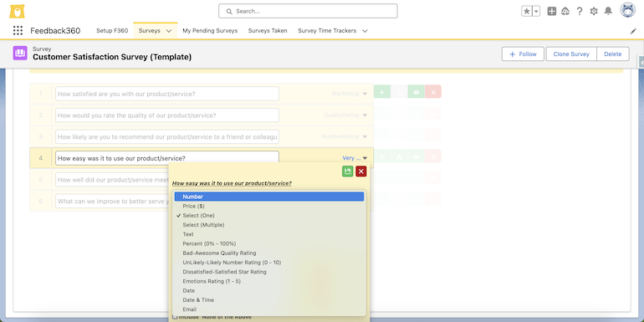
Task: Click the Clone Survey button
Action: 571,54
